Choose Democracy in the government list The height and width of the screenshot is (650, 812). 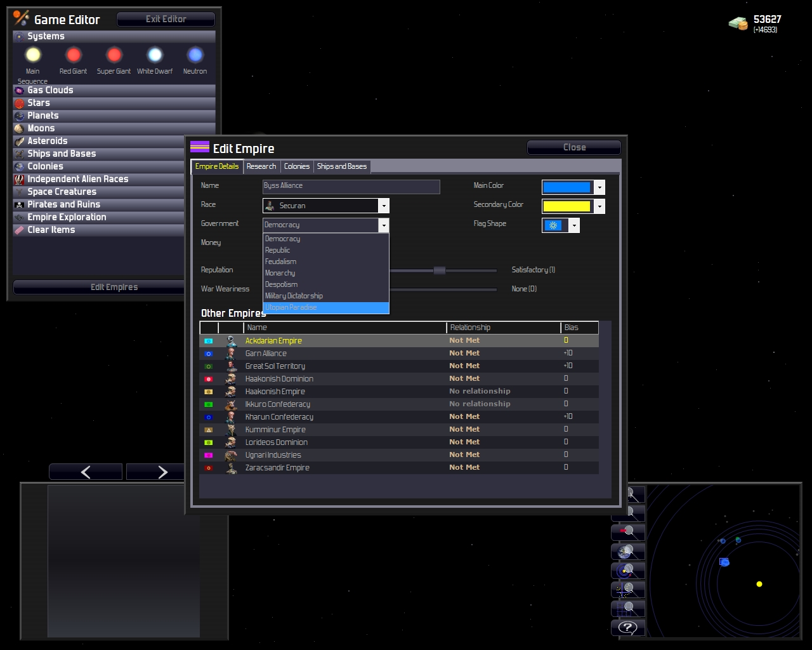(x=326, y=239)
